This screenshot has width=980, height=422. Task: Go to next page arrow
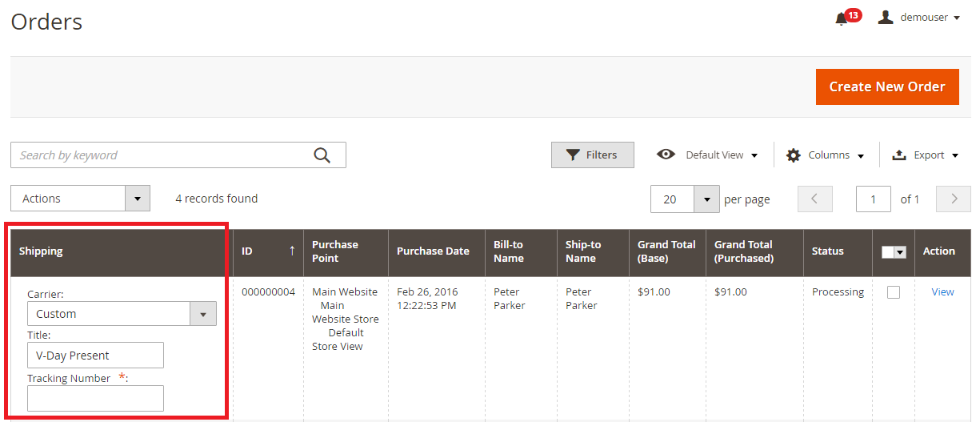click(954, 199)
